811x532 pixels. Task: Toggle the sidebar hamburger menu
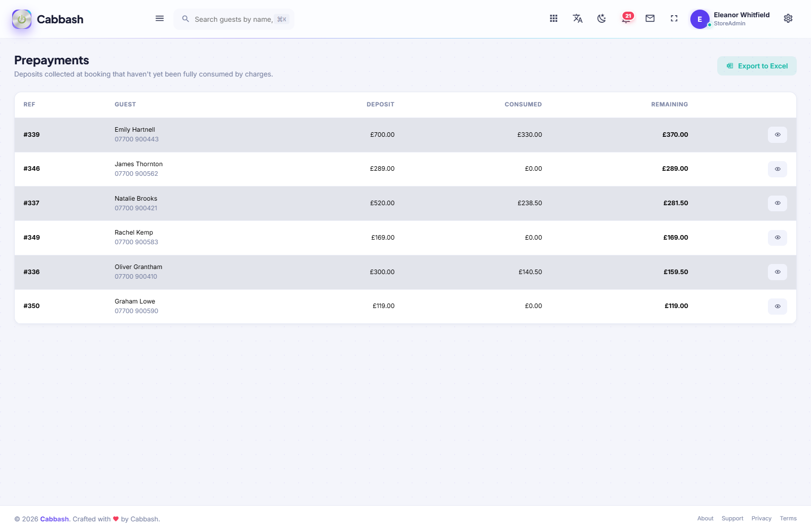[x=160, y=19]
